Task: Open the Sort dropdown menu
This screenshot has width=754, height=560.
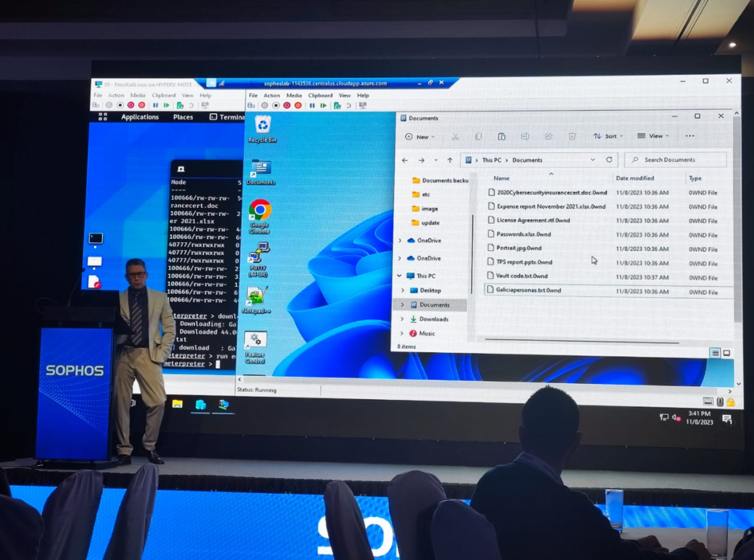Action: tap(608, 136)
